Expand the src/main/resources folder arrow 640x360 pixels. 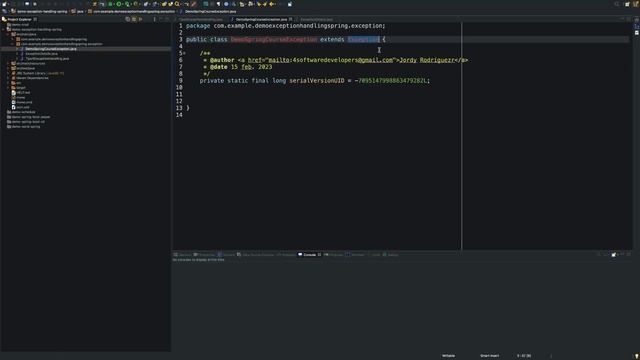(x=8, y=63)
